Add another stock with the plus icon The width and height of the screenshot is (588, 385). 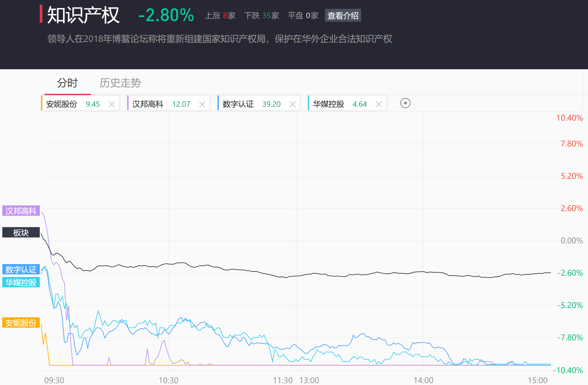point(405,103)
